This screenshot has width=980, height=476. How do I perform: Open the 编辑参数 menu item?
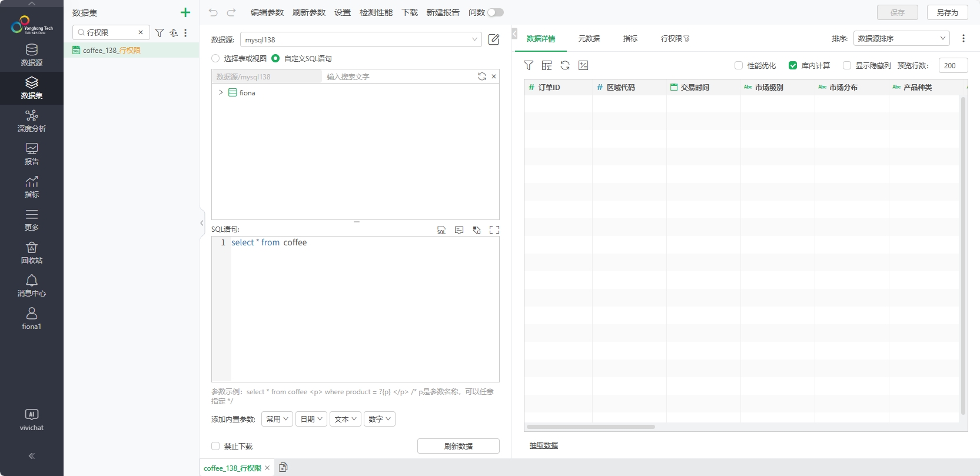point(267,12)
